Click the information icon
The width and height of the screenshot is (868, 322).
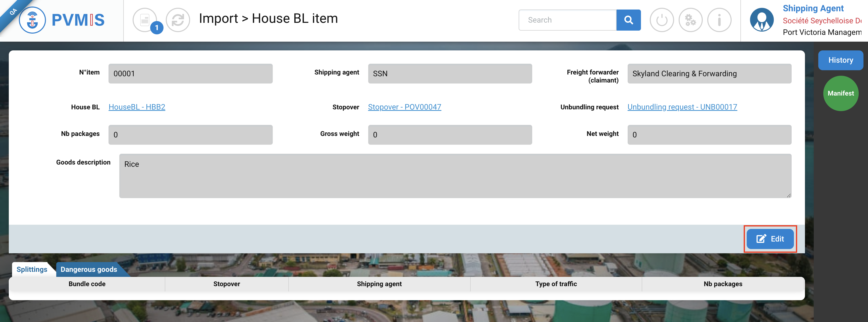click(719, 20)
